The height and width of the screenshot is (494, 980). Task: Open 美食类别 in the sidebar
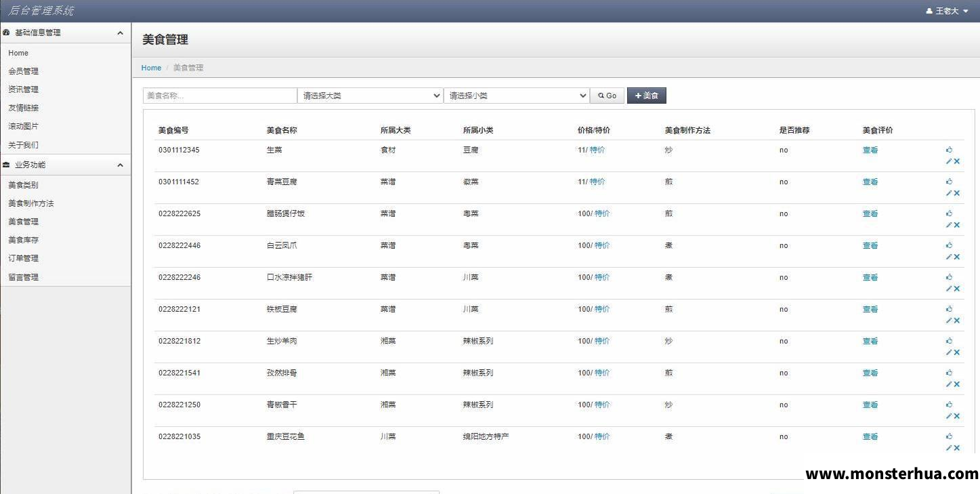pos(24,185)
